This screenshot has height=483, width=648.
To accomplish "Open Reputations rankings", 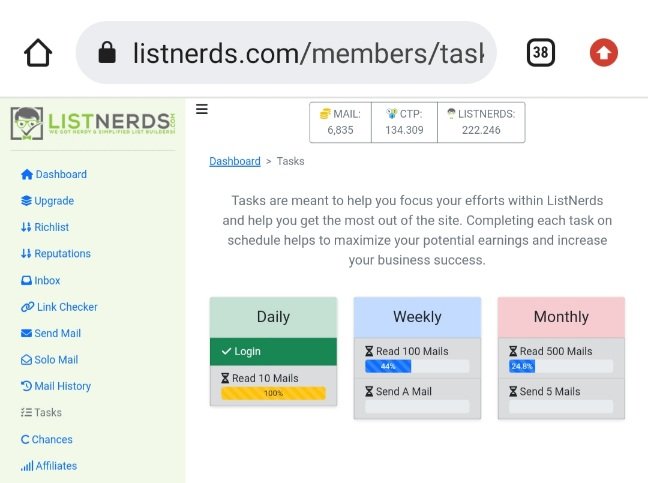I will (56, 254).
